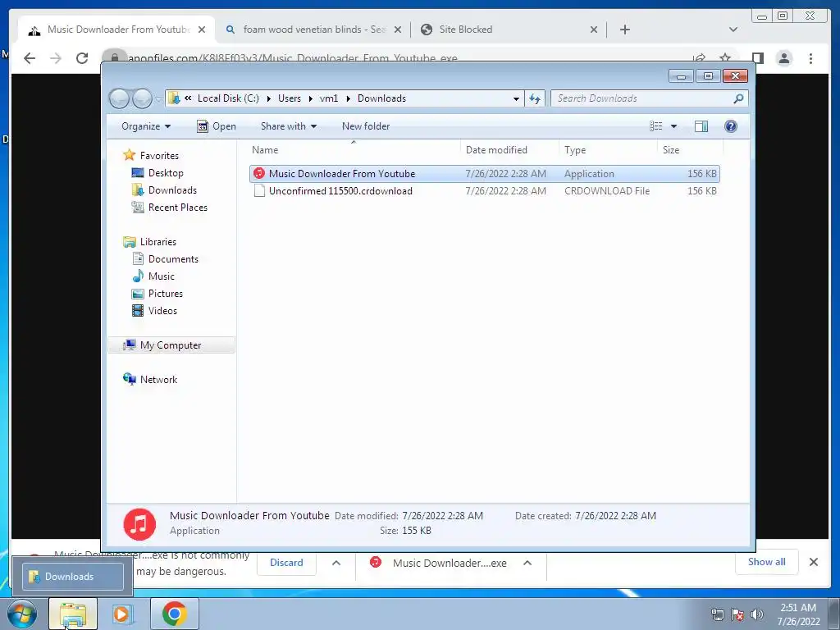Open Chrome profile avatar icon
Viewport: 840px width, 630px height.
[783, 58]
